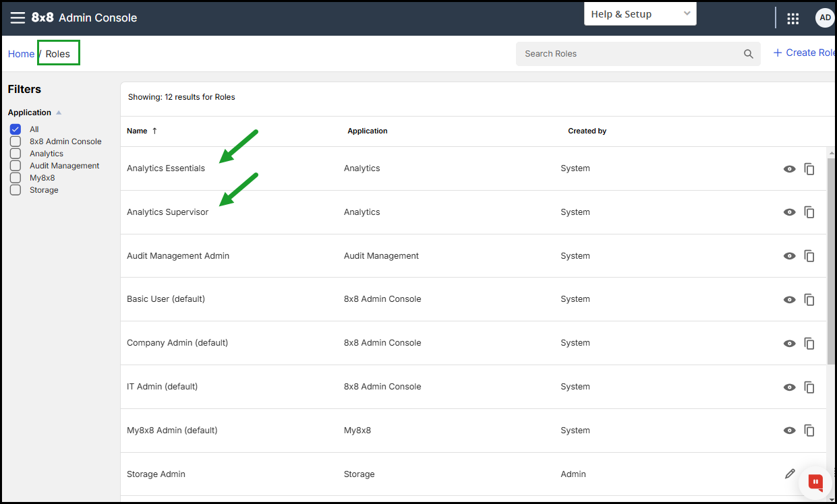The image size is (837, 504).
Task: Open the red chat support widget
Action: pos(816,482)
